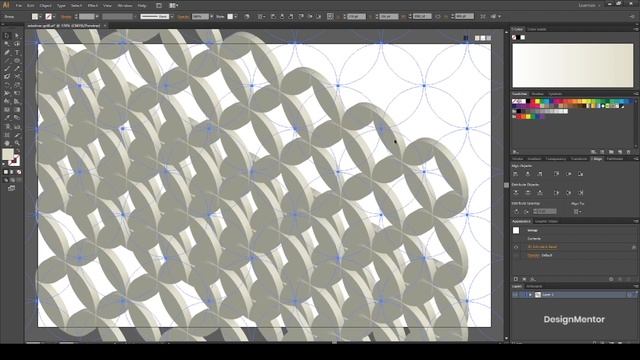This screenshot has width=640, height=360.
Task: Open the Effect menu
Action: 93,6
